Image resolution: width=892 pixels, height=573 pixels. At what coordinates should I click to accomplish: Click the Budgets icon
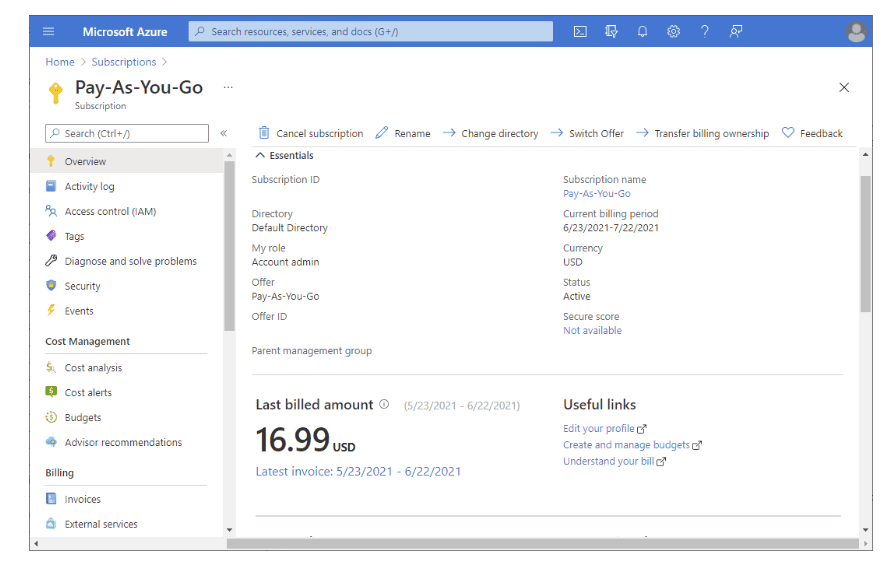point(51,417)
